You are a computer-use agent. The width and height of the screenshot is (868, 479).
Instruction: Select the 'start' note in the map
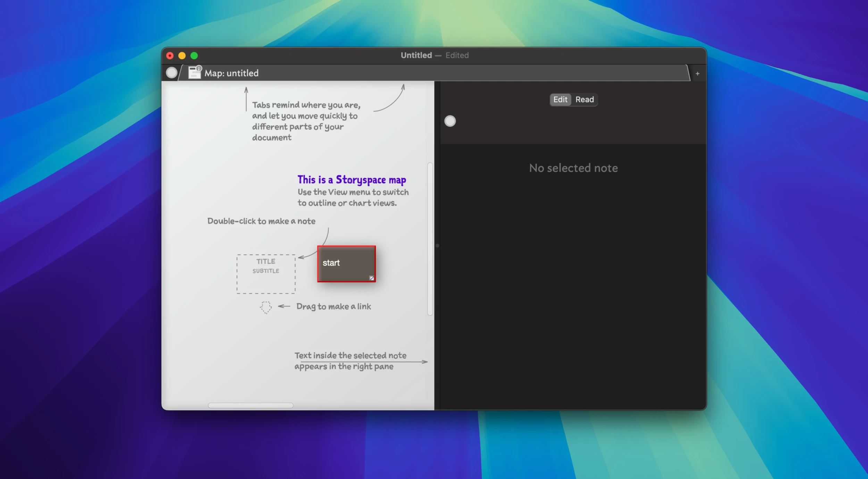tap(346, 264)
